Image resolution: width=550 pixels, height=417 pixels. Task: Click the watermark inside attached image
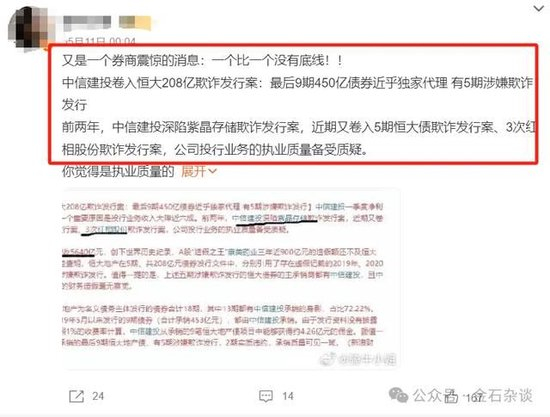click(358, 359)
